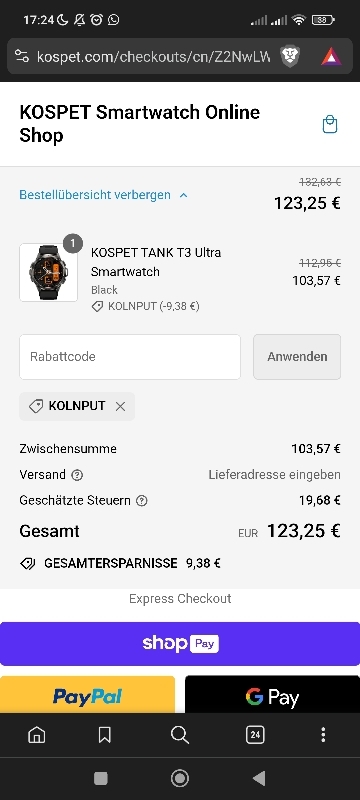The height and width of the screenshot is (800, 360).
Task: Tap the Brave lion shield icon
Action: tap(290, 56)
